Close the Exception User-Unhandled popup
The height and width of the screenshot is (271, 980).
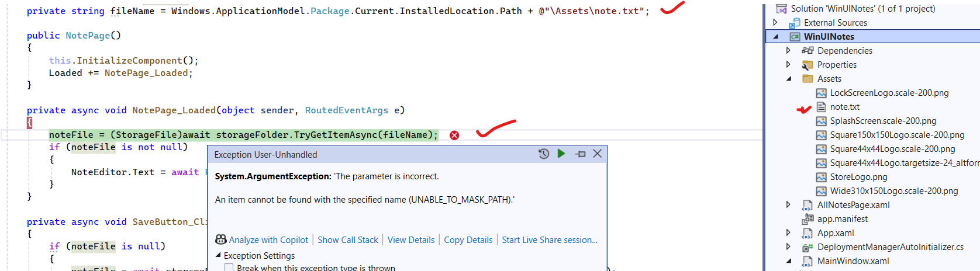tap(597, 154)
